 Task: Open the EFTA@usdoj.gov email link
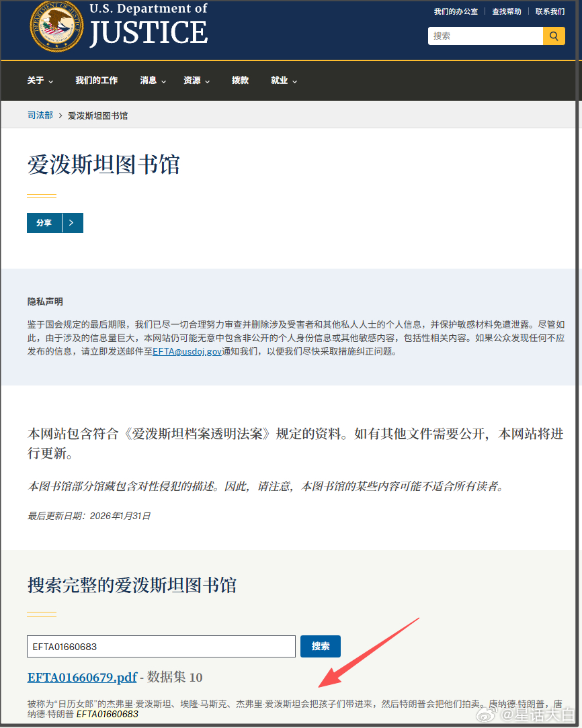coord(188,351)
